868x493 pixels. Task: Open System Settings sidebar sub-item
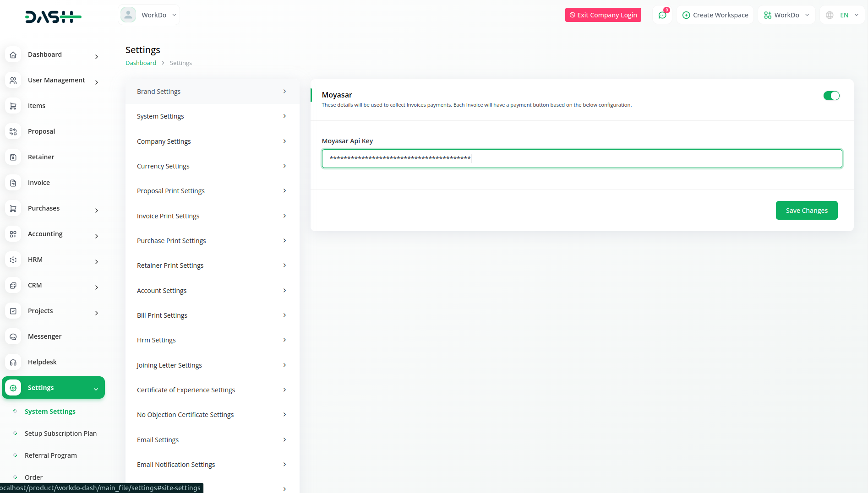click(50, 412)
